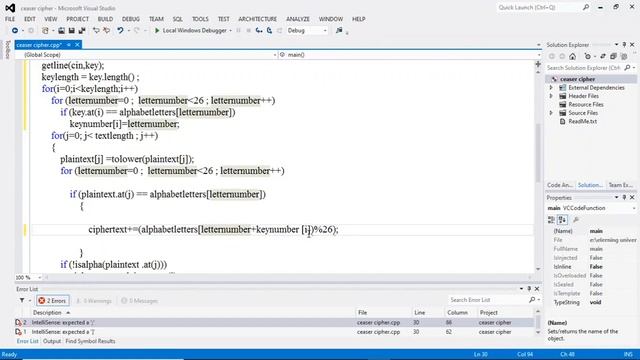Open the editor 100 % zoom dropdown
Screen dimensions: 640x360
pos(40,278)
